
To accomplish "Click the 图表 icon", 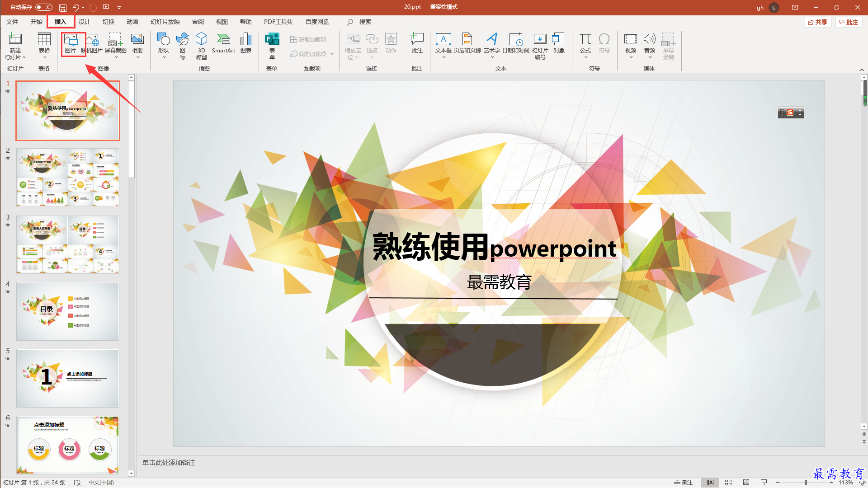I will tap(246, 44).
